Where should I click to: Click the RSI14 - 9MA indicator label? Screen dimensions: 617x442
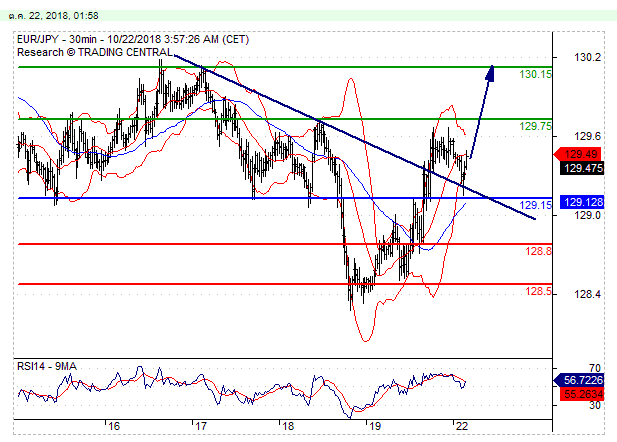(47, 366)
